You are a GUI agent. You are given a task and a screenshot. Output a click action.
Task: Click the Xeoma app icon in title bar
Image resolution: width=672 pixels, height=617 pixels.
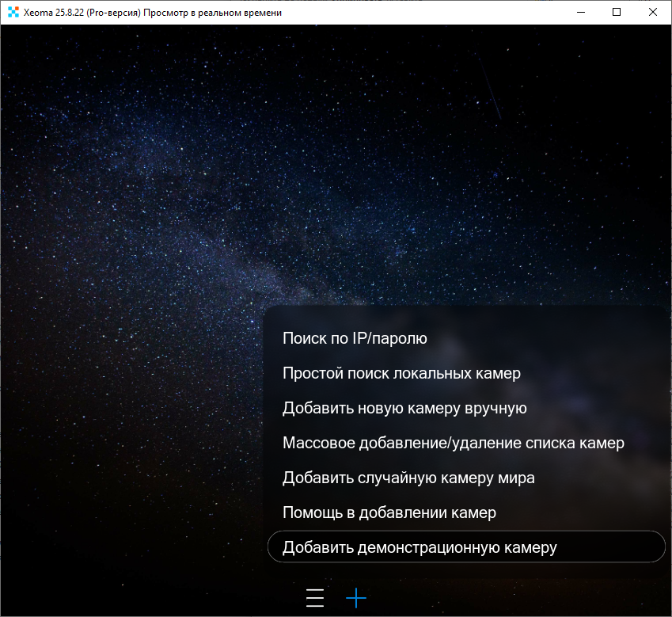point(13,13)
